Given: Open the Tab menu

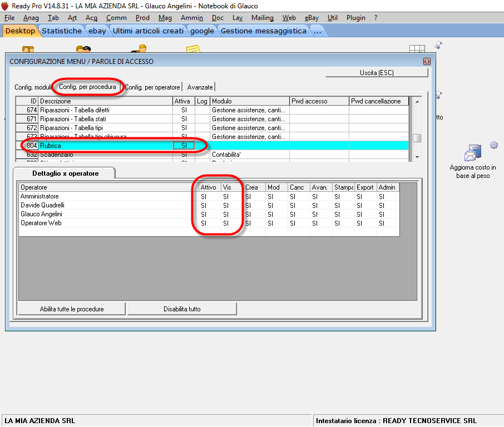Looking at the screenshot, I should (53, 18).
